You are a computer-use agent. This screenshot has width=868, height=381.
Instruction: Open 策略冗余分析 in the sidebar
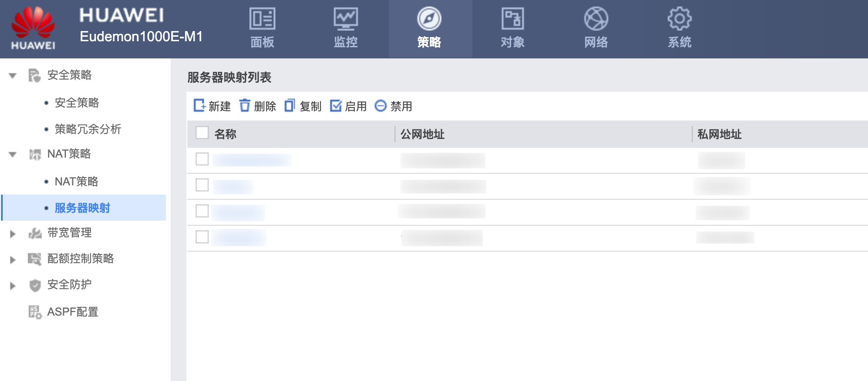coord(88,129)
